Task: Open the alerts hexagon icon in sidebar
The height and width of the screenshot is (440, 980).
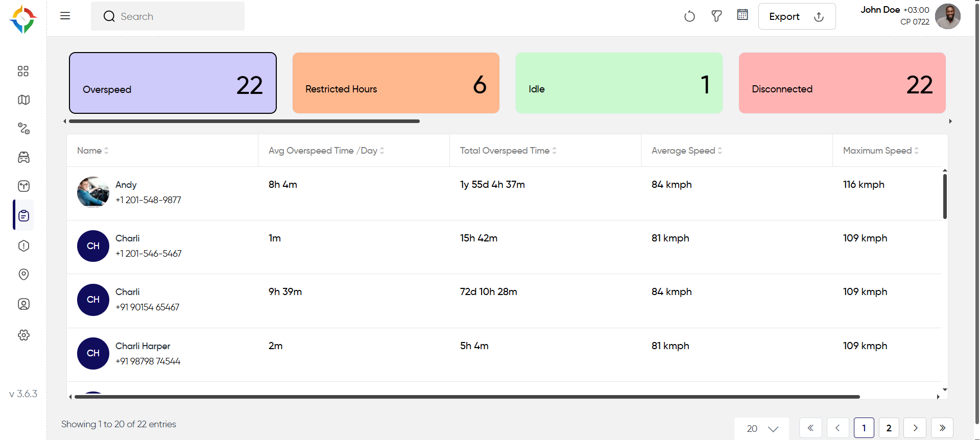Action: pos(23,246)
